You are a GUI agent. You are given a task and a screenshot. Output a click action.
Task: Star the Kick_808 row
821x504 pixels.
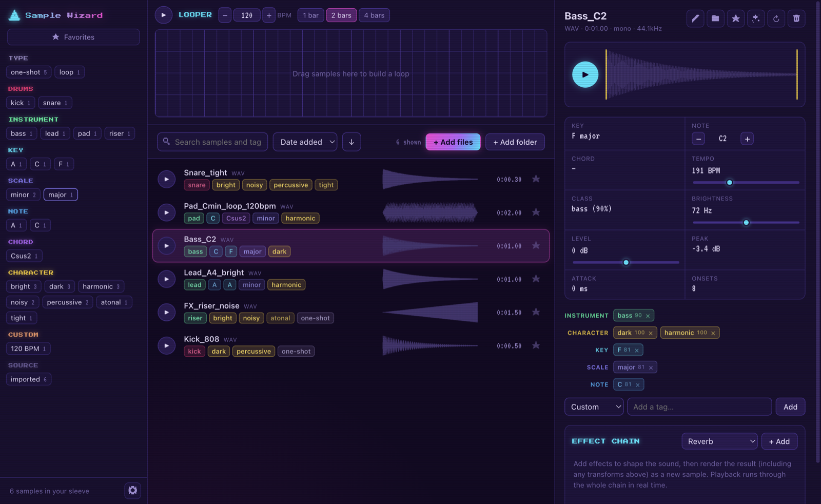pos(536,345)
